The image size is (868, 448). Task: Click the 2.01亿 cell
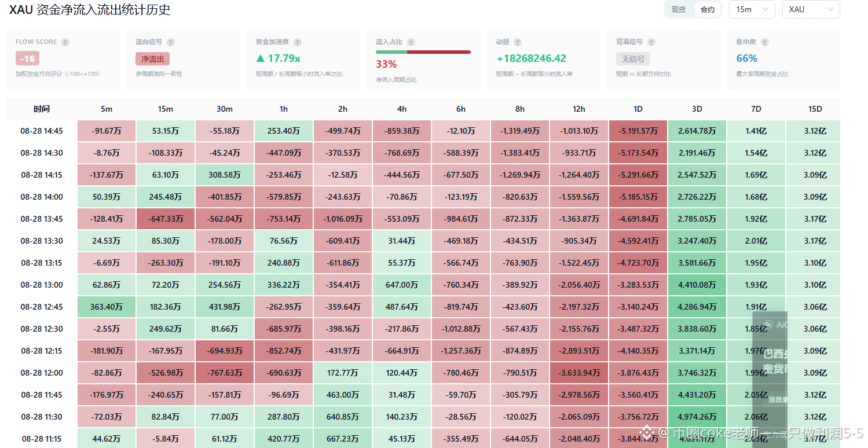point(756,241)
